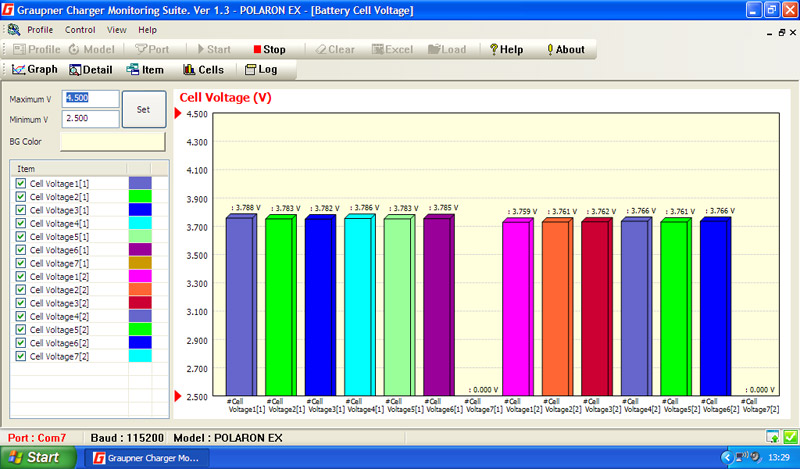Click the magenta Cell Voltage1[2] bar
800x469 pixels.
(x=517, y=307)
